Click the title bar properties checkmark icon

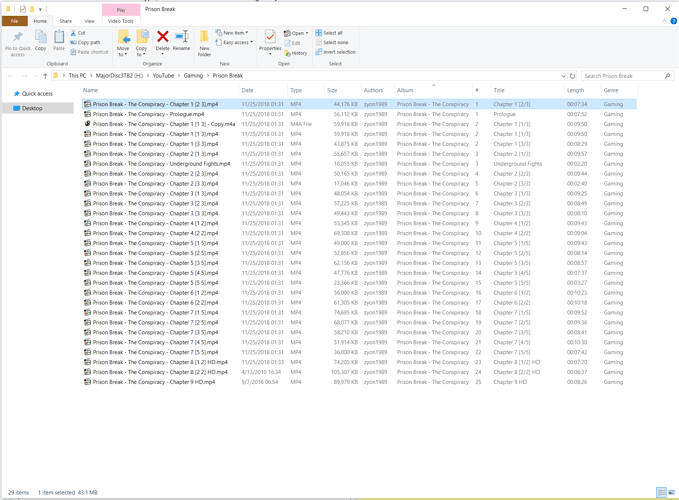click(x=23, y=9)
